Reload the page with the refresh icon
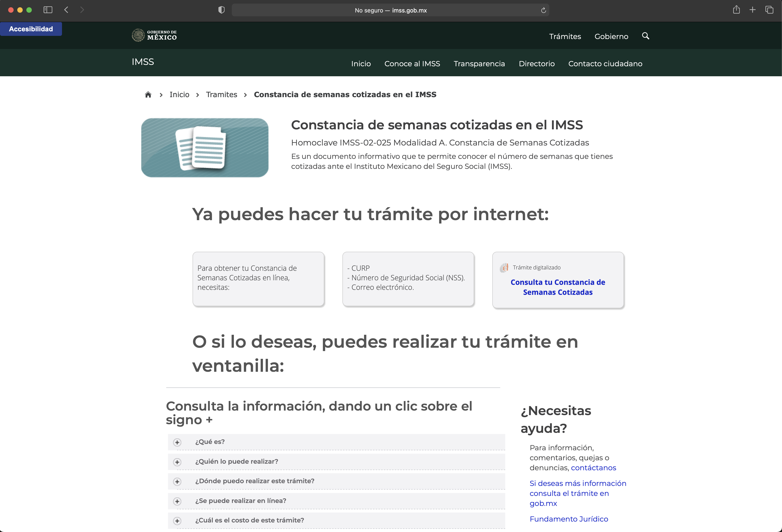The image size is (782, 532). click(x=543, y=10)
